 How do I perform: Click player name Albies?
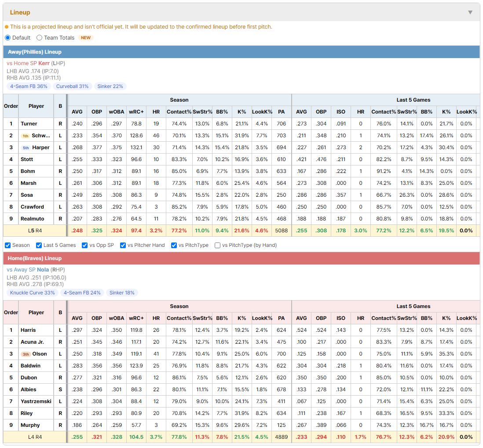(28, 390)
